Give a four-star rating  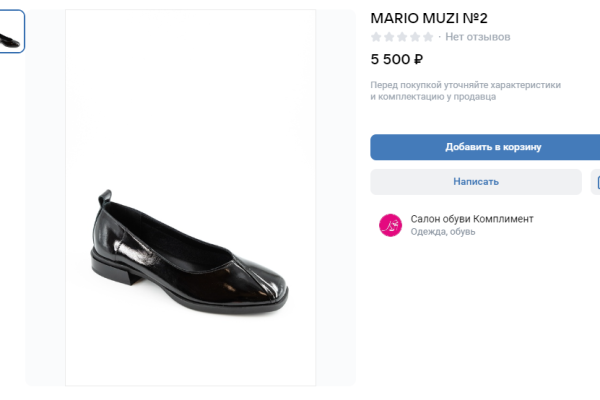tap(415, 37)
